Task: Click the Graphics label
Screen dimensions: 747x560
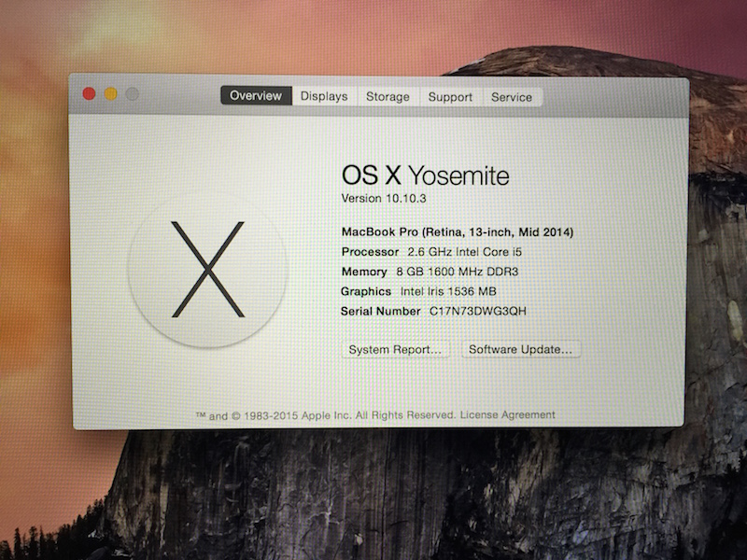Action: [x=366, y=291]
